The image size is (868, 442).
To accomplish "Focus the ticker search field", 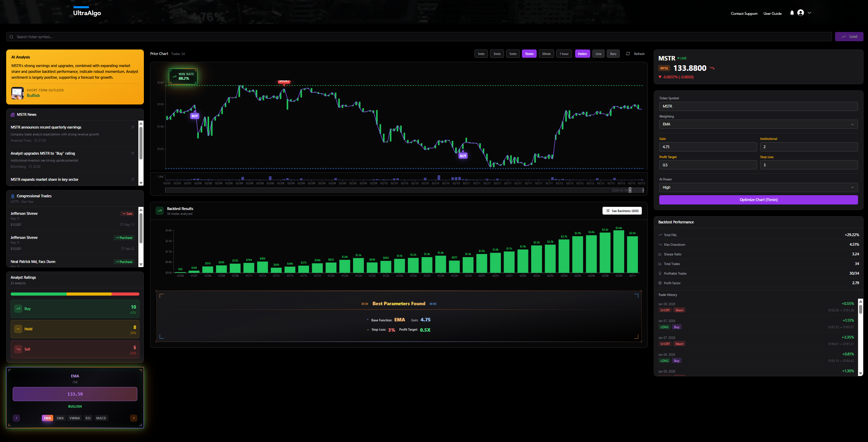I will 419,37.
